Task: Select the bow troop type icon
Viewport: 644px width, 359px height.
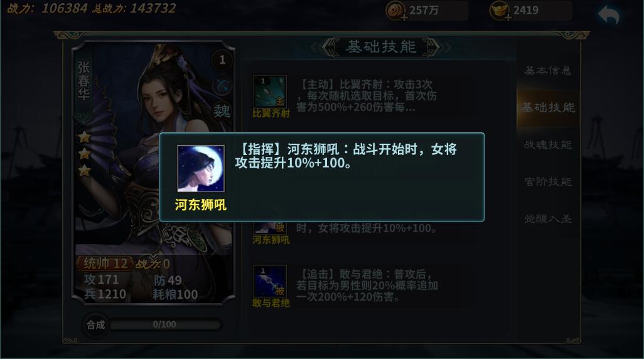Action: 222,87
